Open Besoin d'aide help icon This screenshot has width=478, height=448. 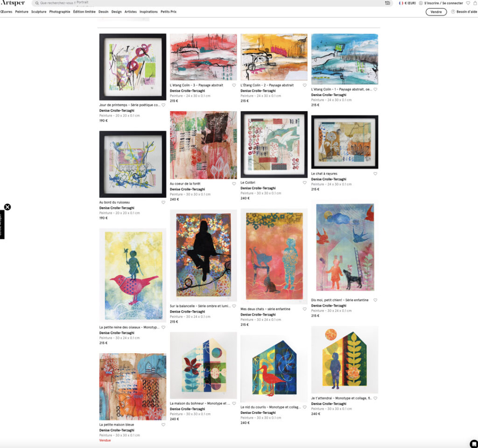pyautogui.click(x=453, y=12)
